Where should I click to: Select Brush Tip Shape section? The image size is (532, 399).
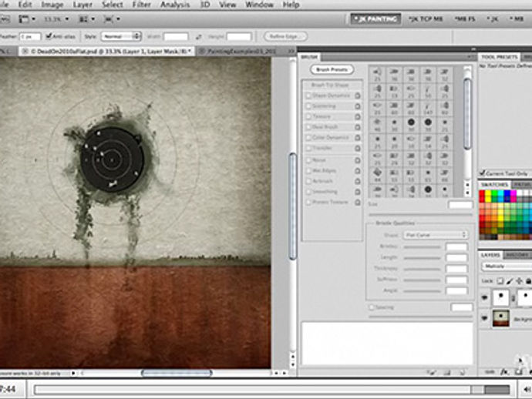tap(330, 85)
